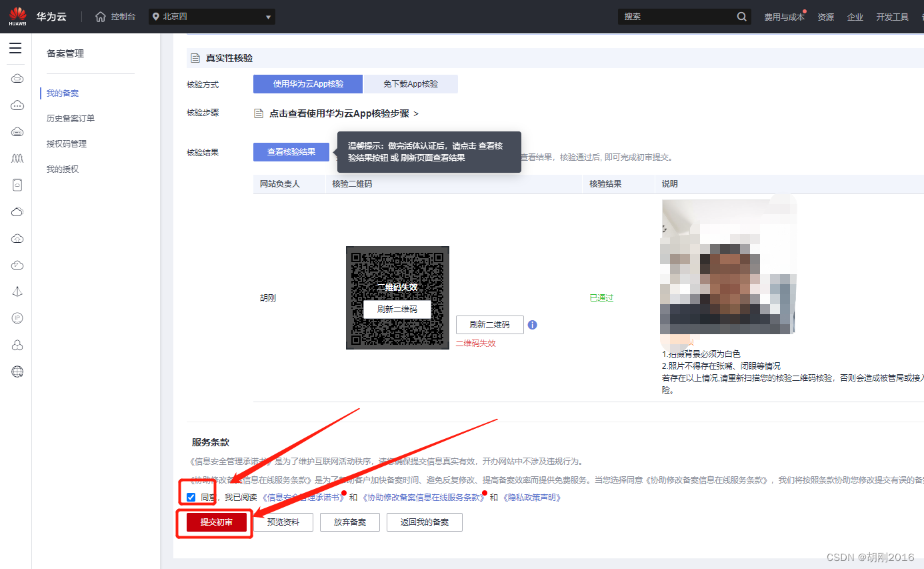The image size is (924, 569).
Task: Open 授权码管理 in side menu
Action: [67, 144]
